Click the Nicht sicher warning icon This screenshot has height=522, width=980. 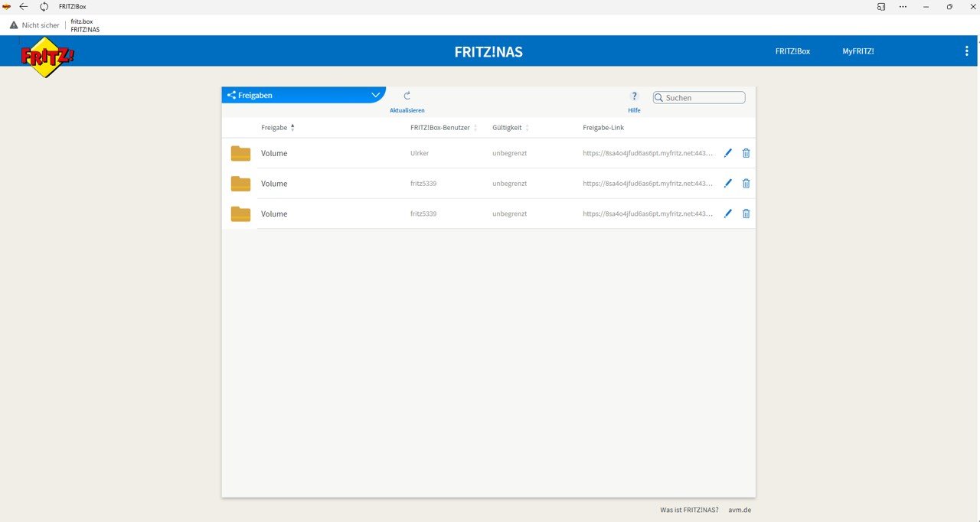[14, 25]
